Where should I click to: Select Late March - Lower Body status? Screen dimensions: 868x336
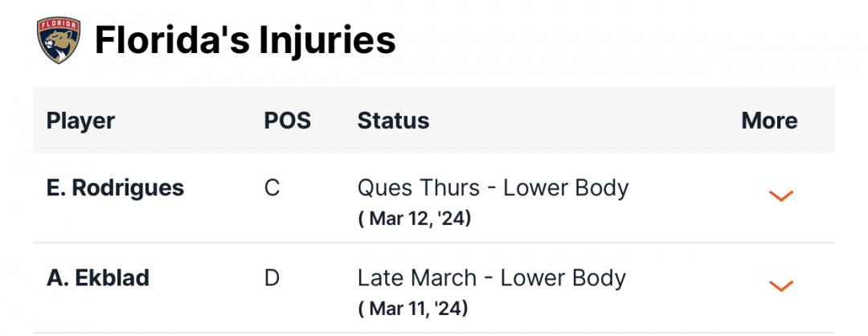[x=492, y=278]
